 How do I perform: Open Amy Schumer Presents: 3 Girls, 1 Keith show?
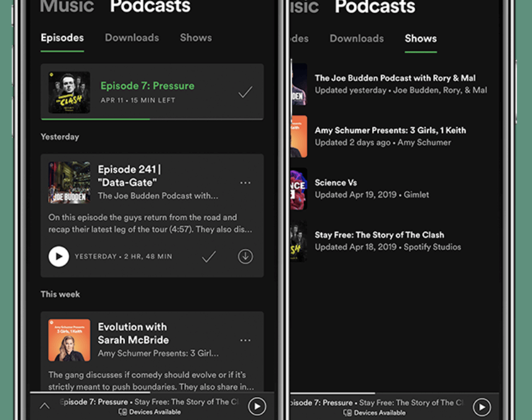390,131
